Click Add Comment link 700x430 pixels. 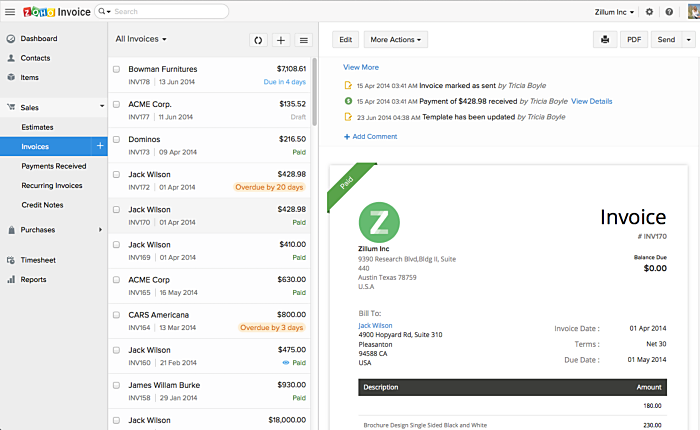371,137
